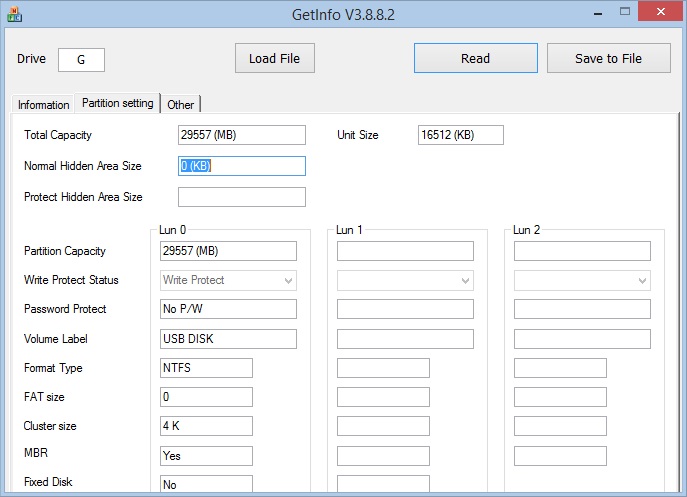Click Lun 2 FAT size field
The image size is (687, 497).
click(560, 397)
